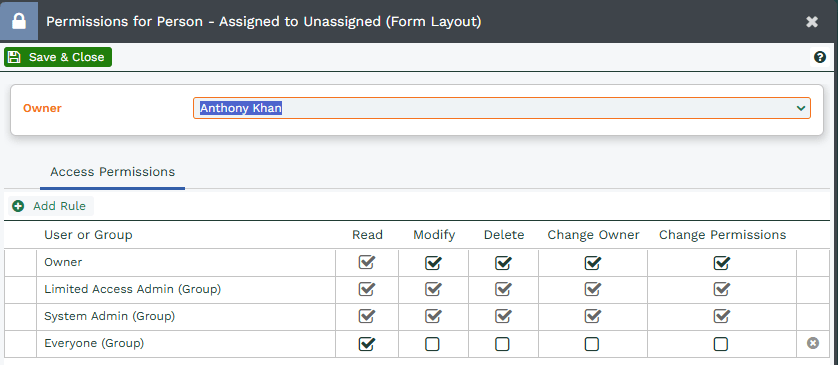The height and width of the screenshot is (365, 838).
Task: Remove the Everyone (Group) rule with the X icon
Action: (x=813, y=344)
